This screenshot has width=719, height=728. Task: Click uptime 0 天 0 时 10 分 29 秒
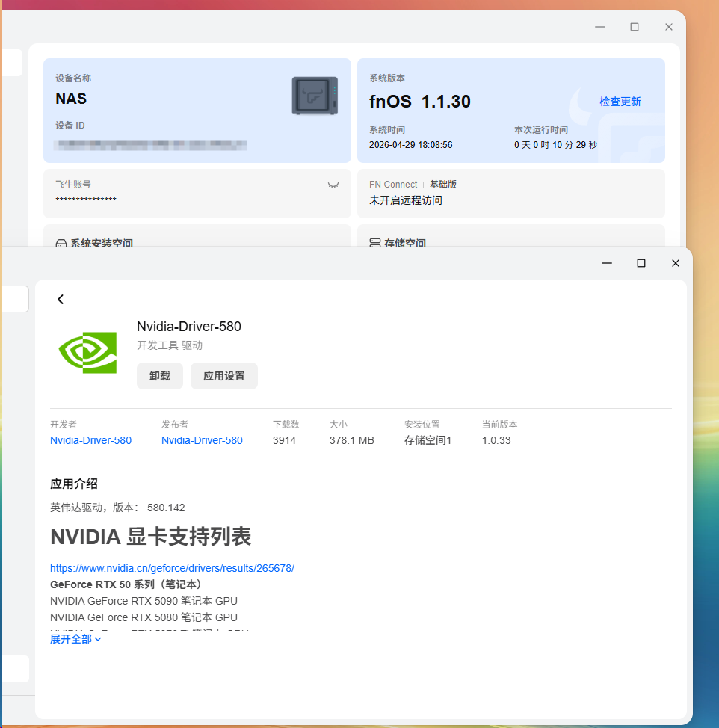tap(555, 145)
